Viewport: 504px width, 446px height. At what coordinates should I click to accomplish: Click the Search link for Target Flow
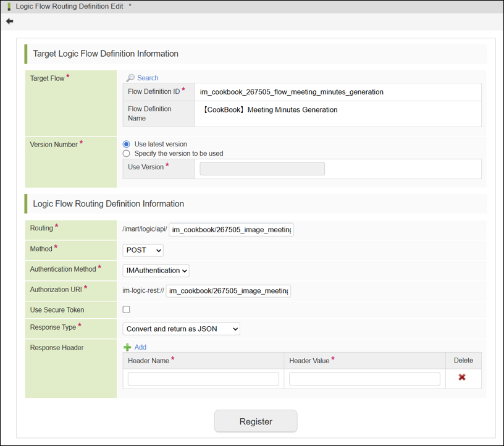(148, 78)
